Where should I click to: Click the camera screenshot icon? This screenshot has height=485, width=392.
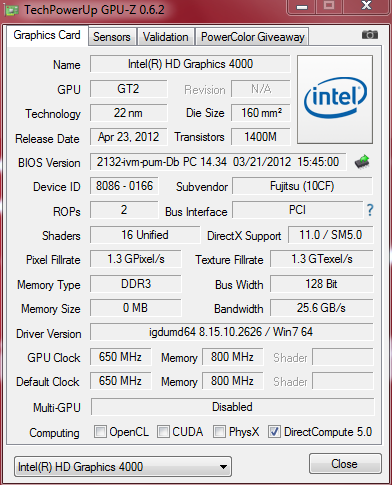pyautogui.click(x=370, y=35)
